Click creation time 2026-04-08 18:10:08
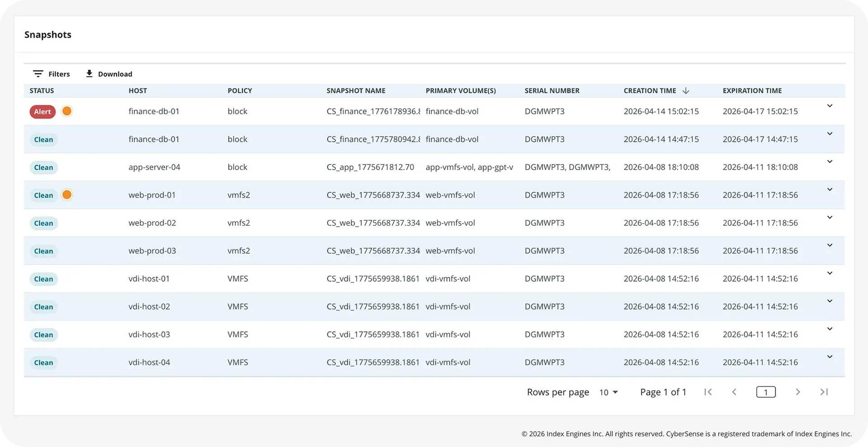 tap(661, 167)
